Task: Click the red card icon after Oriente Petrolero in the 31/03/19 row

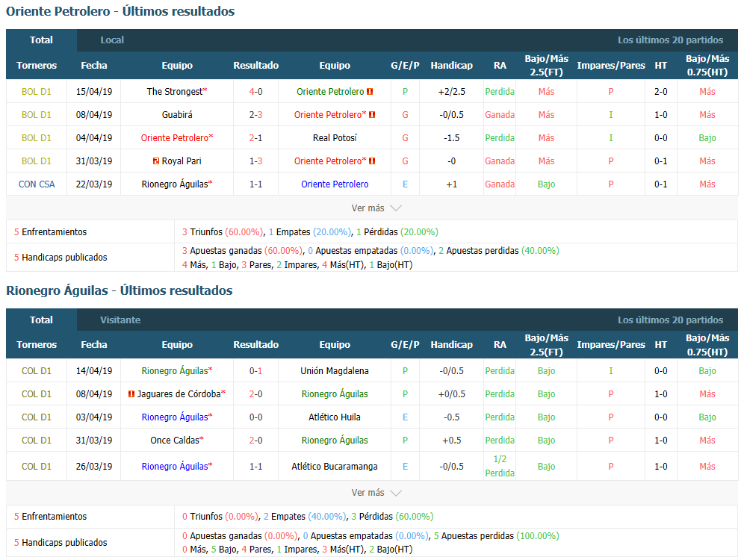Action: (372, 161)
